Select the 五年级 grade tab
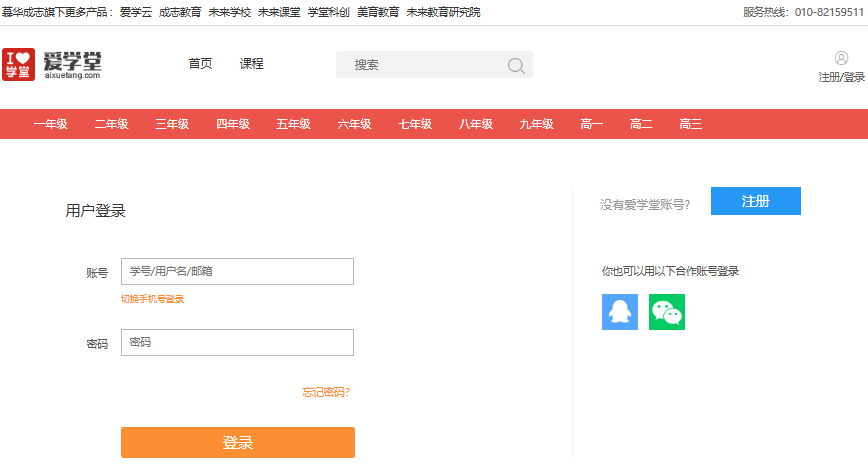 (x=293, y=124)
